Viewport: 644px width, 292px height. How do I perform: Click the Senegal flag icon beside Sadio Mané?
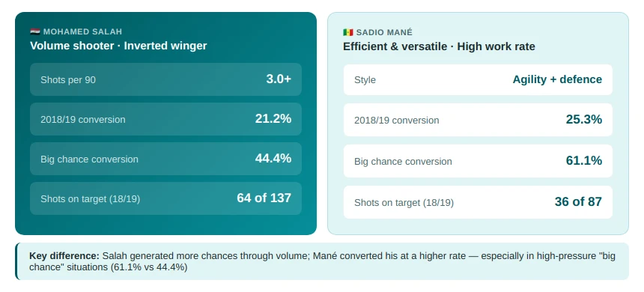[348, 32]
